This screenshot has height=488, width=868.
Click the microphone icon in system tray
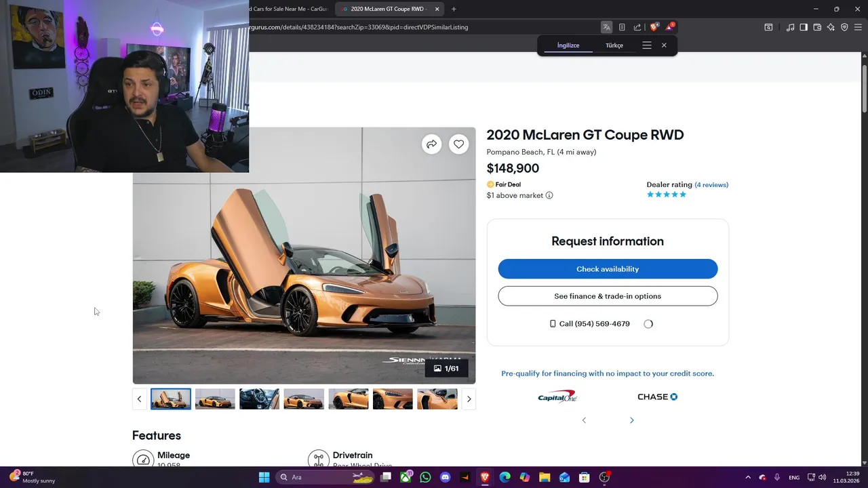click(776, 477)
